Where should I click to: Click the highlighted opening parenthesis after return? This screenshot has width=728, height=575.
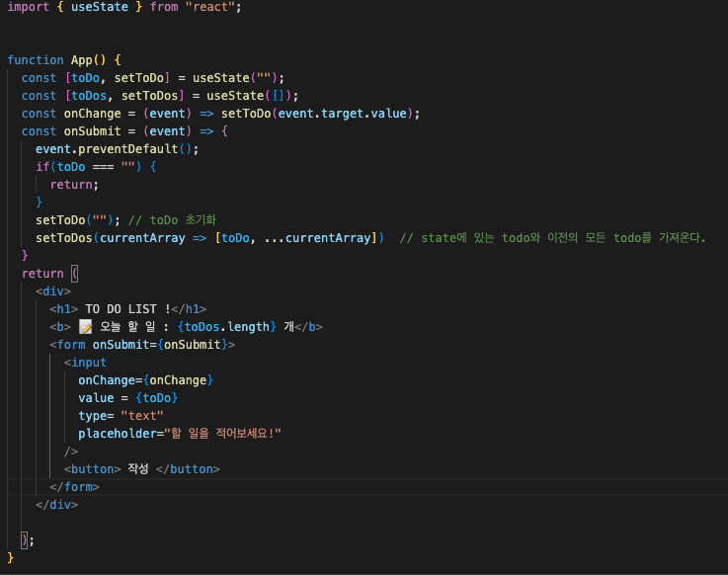click(75, 273)
